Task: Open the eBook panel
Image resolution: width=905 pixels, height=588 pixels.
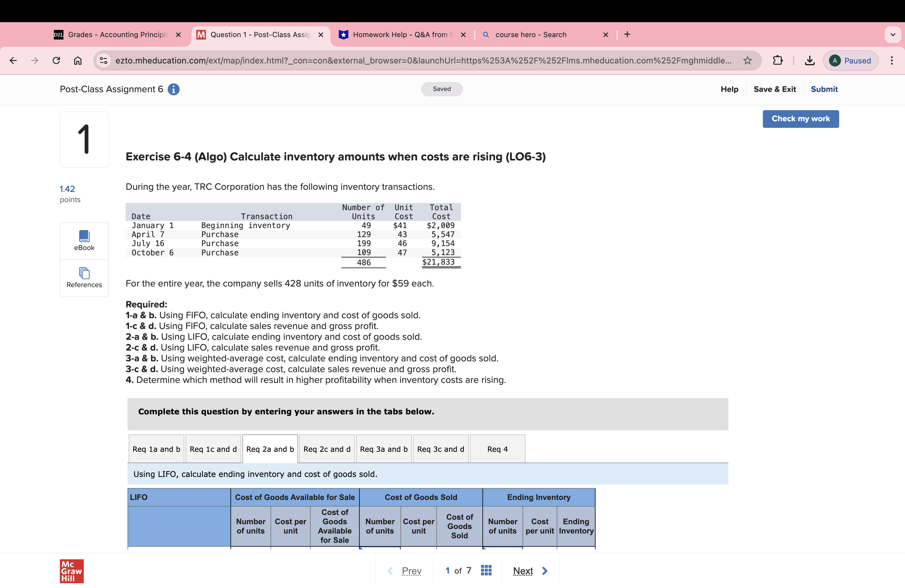Action: 84,240
